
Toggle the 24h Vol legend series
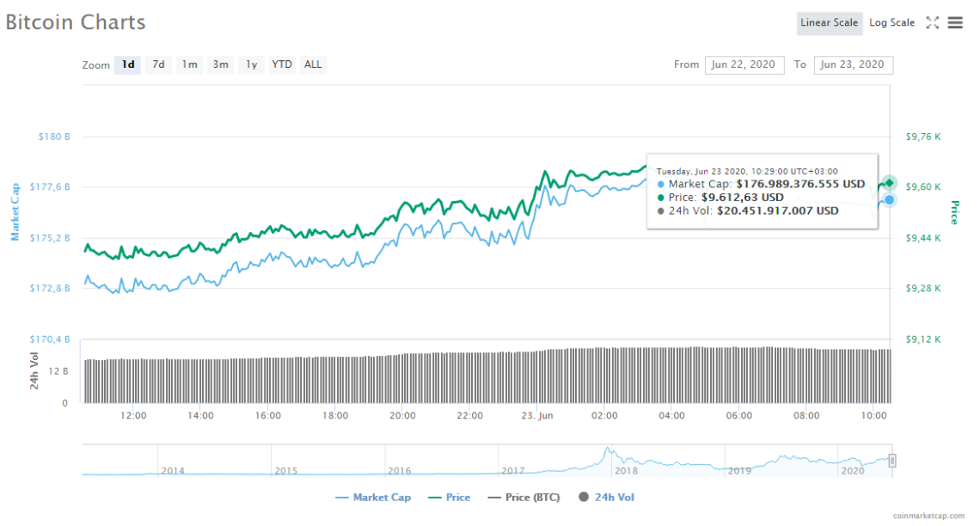coord(606,498)
